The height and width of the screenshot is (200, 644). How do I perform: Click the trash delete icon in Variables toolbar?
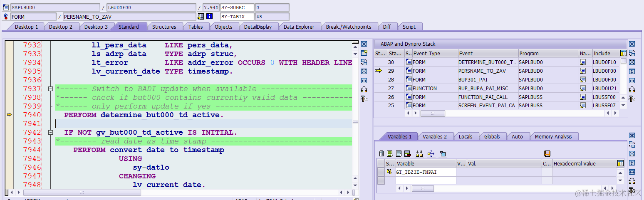[381, 154]
